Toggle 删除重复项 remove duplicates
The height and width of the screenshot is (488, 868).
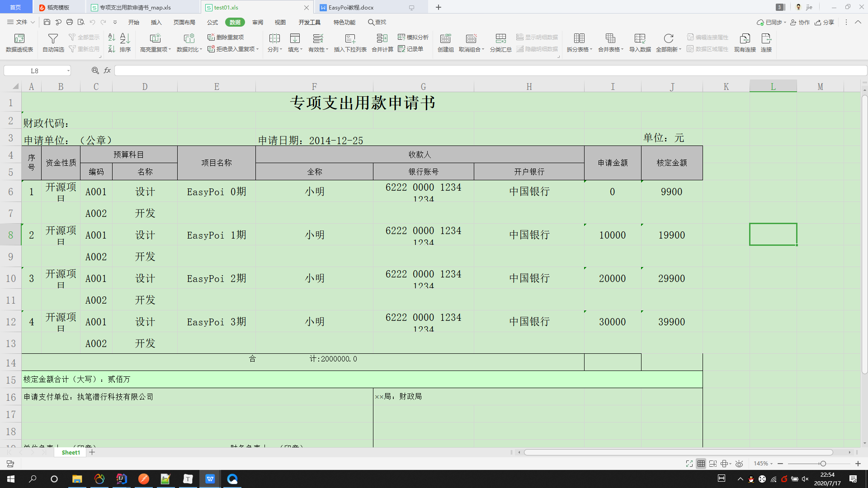pyautogui.click(x=226, y=38)
